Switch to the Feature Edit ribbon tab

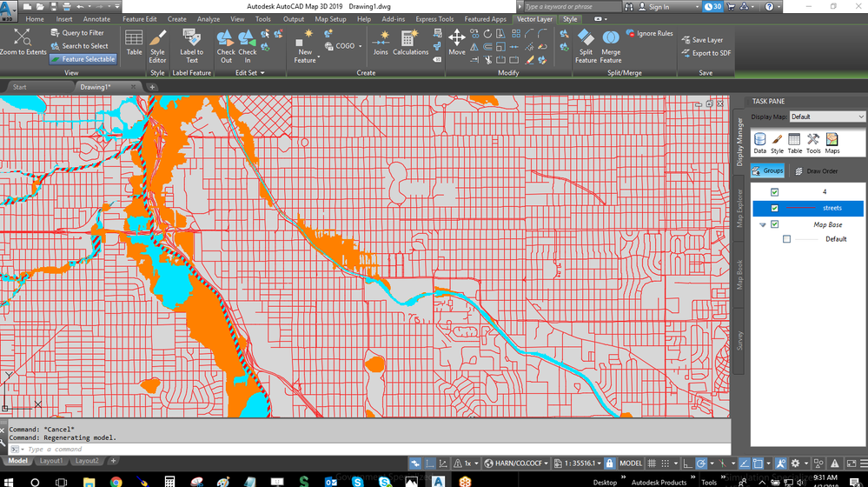point(140,19)
